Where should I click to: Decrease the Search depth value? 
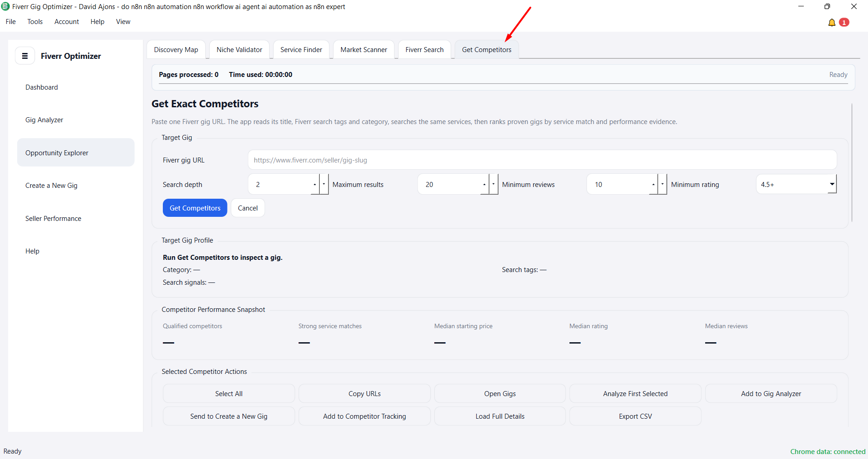[324, 184]
